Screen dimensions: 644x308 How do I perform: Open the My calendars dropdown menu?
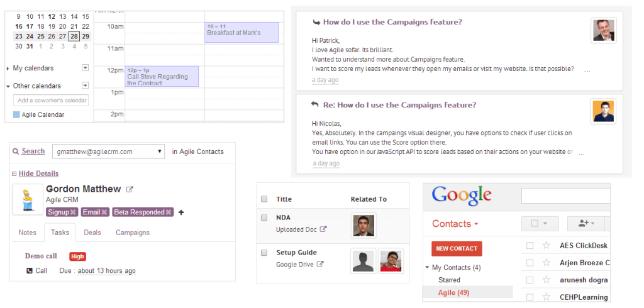click(x=85, y=68)
